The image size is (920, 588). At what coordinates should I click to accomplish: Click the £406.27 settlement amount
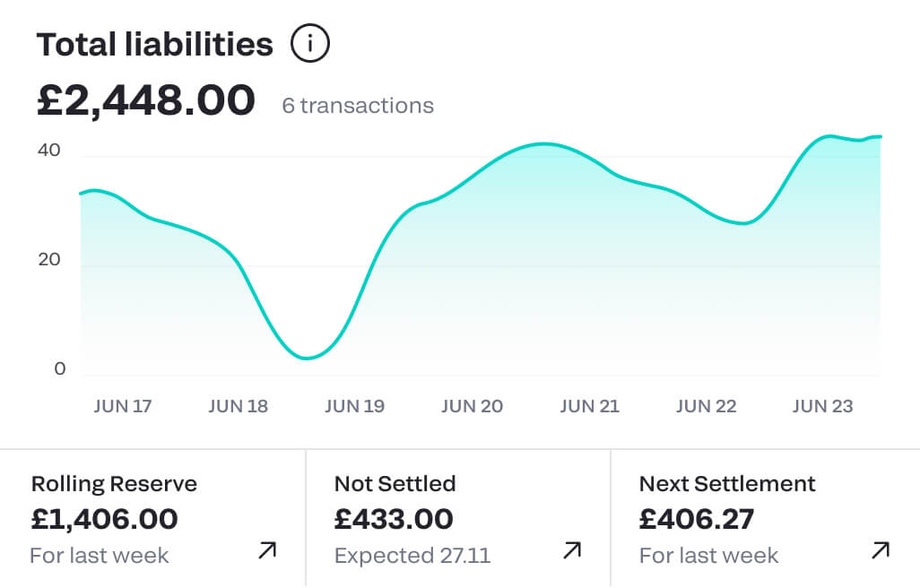coord(697,519)
